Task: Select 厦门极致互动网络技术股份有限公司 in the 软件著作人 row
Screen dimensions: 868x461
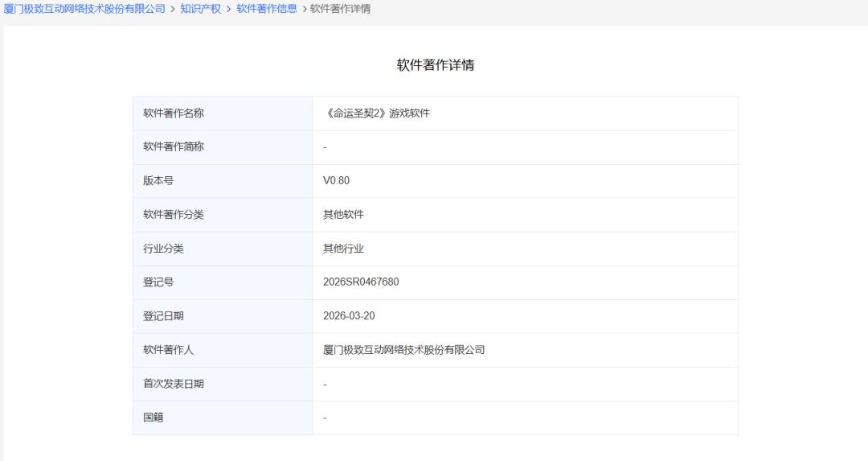Action: [x=404, y=350]
